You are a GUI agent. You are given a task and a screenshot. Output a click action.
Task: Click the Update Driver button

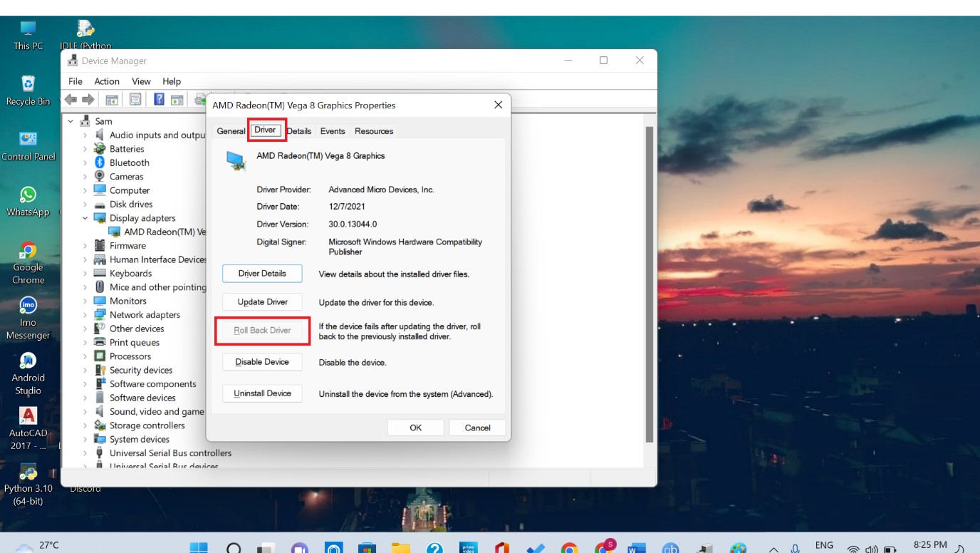262,301
